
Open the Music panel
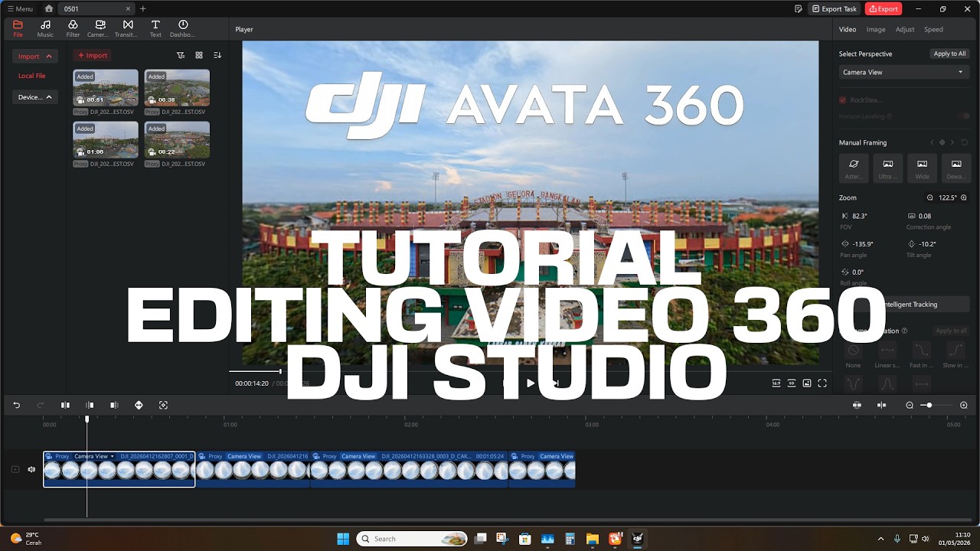(45, 28)
